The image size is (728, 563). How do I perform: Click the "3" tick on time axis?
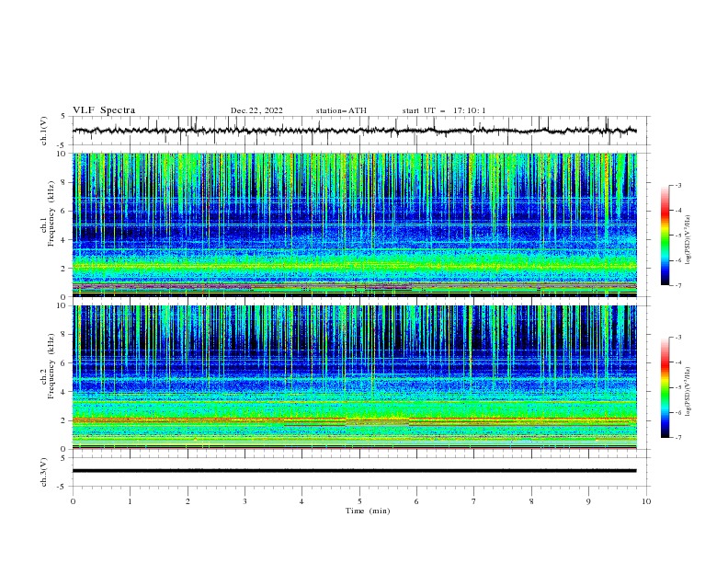tap(245, 501)
